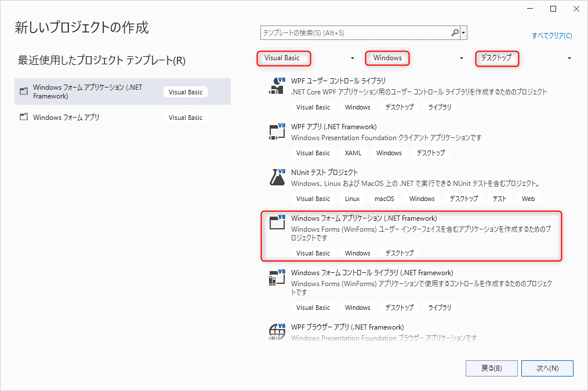Click the macOS tag under NUnit テスト プロジェクト
This screenshot has width=588, height=391.
(x=384, y=199)
